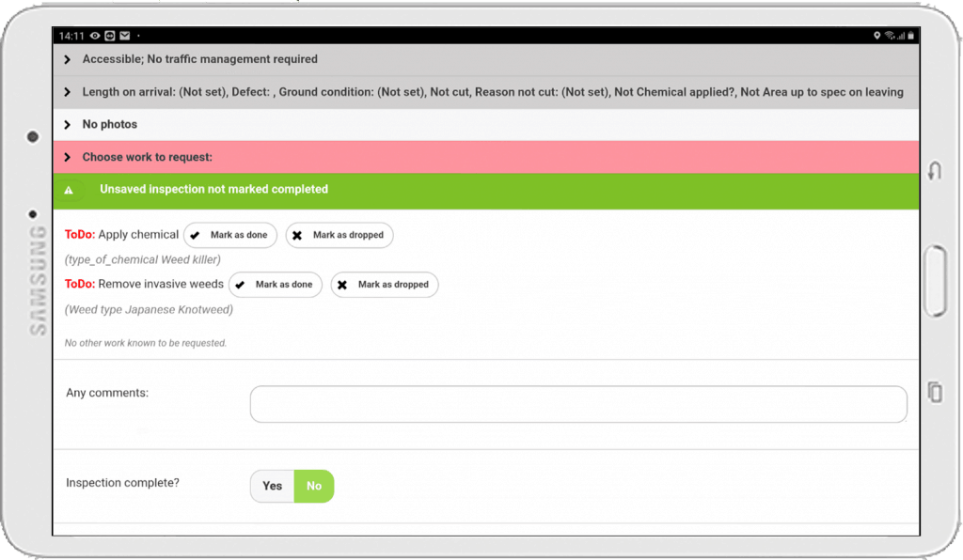Screen dimensions: 963x560
Task: Click the mail icon in status bar
Action: click(x=124, y=36)
